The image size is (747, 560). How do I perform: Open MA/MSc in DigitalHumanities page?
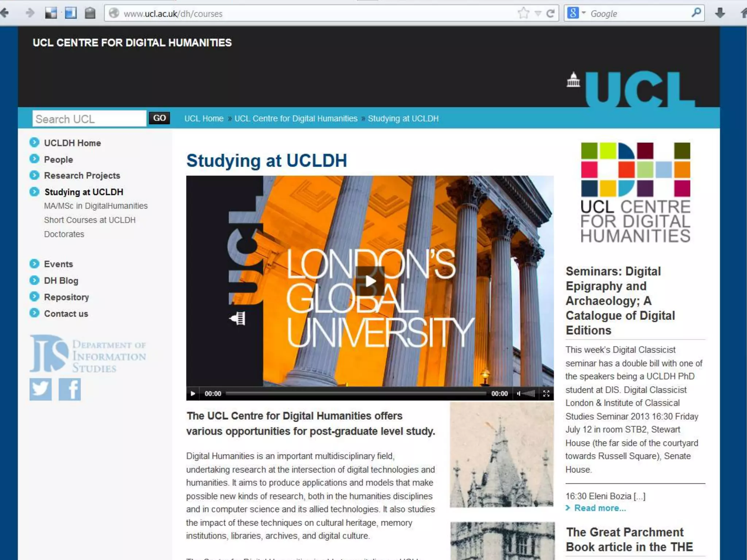coord(96,206)
